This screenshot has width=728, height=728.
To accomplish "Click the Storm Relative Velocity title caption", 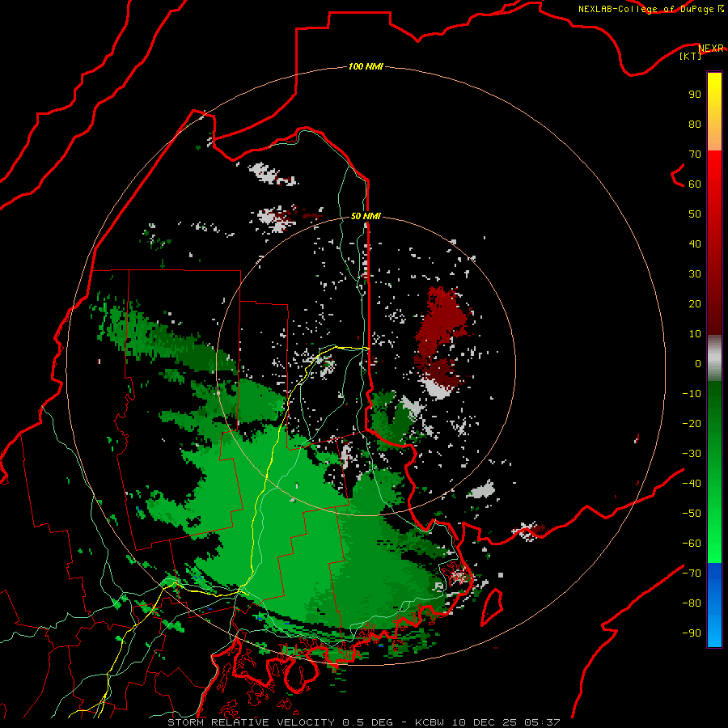I will point(363,722).
